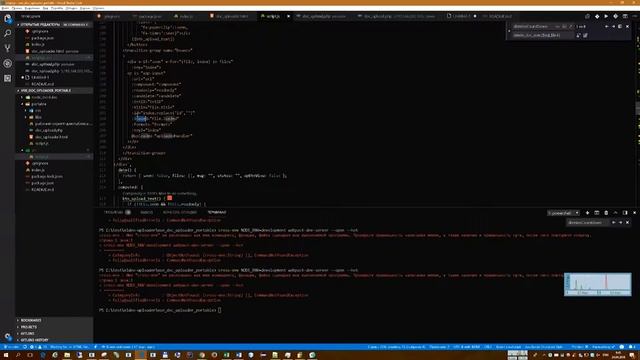Maximize the panel with chevron-up icon
The image size is (640, 360).
click(x=616, y=213)
